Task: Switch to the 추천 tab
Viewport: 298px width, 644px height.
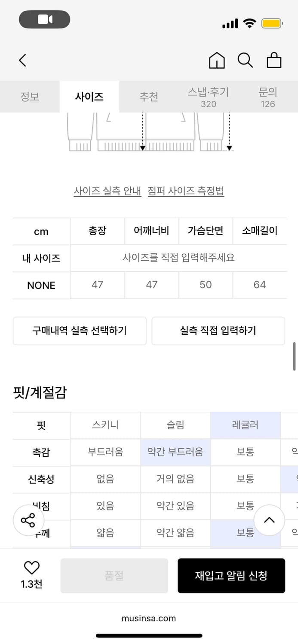Action: [148, 97]
